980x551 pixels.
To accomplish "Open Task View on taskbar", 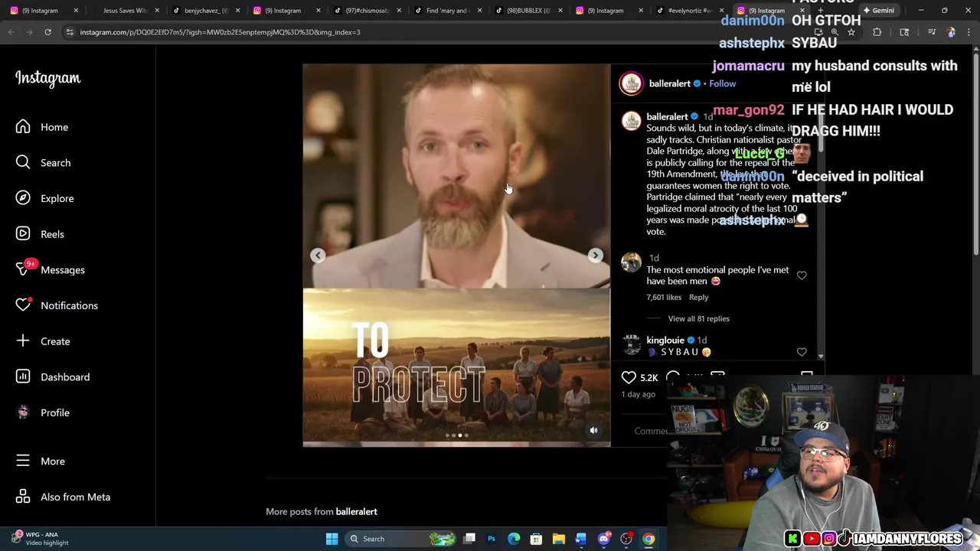I will 469,539.
